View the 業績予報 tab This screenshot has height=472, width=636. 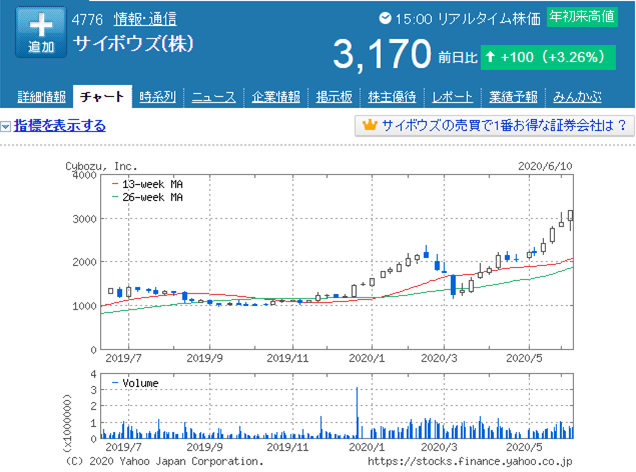[513, 97]
